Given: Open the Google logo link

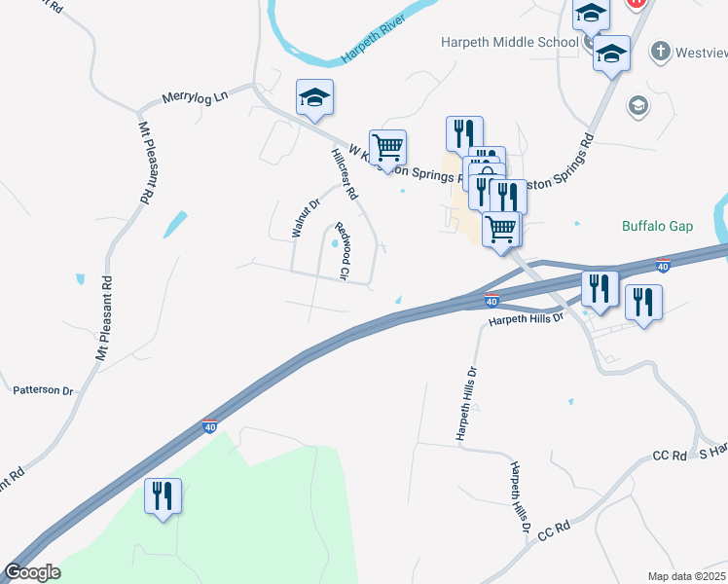Looking at the screenshot, I should pos(32,572).
